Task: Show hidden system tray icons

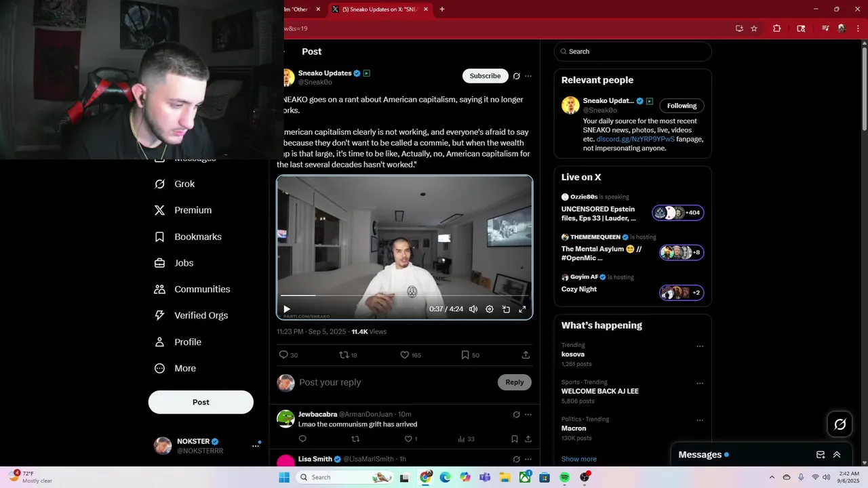Action: [x=772, y=477]
